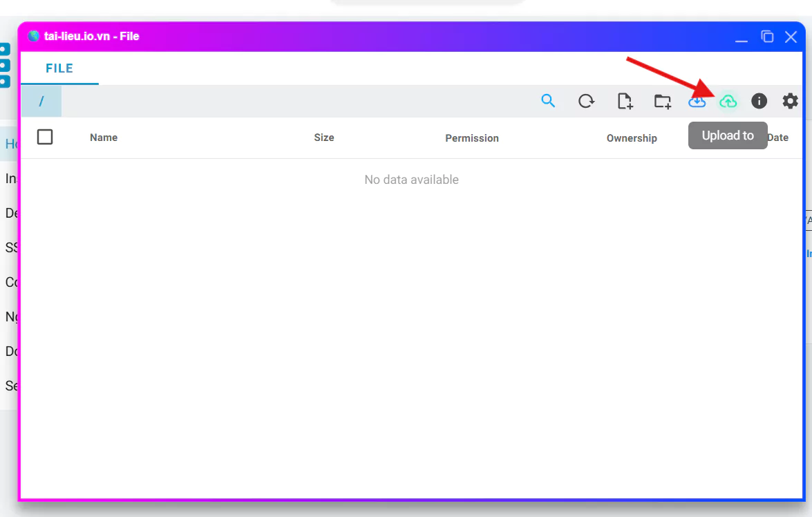Open the info icon in toolbar
The height and width of the screenshot is (517, 812).
759,102
